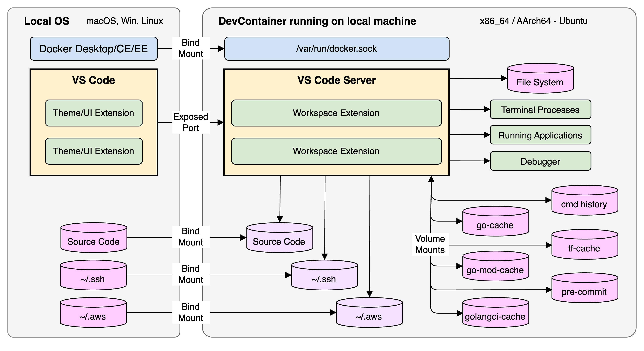The width and height of the screenshot is (644, 351).
Task: Click the Bind Mount label on the Source Code row
Action: click(191, 237)
